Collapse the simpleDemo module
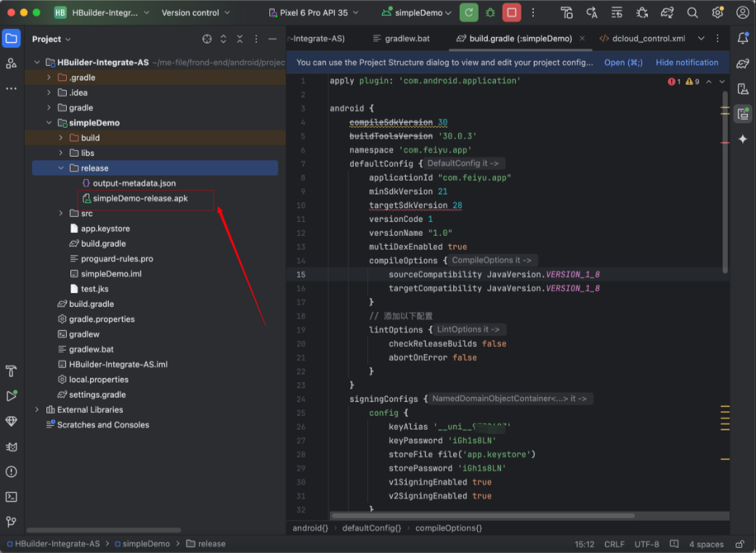The height and width of the screenshot is (553, 756). click(x=49, y=123)
